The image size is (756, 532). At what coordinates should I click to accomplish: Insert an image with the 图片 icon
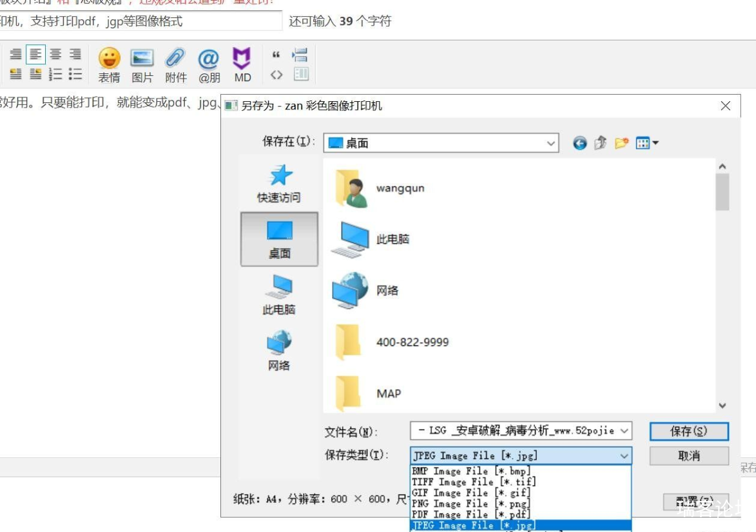pyautogui.click(x=142, y=65)
